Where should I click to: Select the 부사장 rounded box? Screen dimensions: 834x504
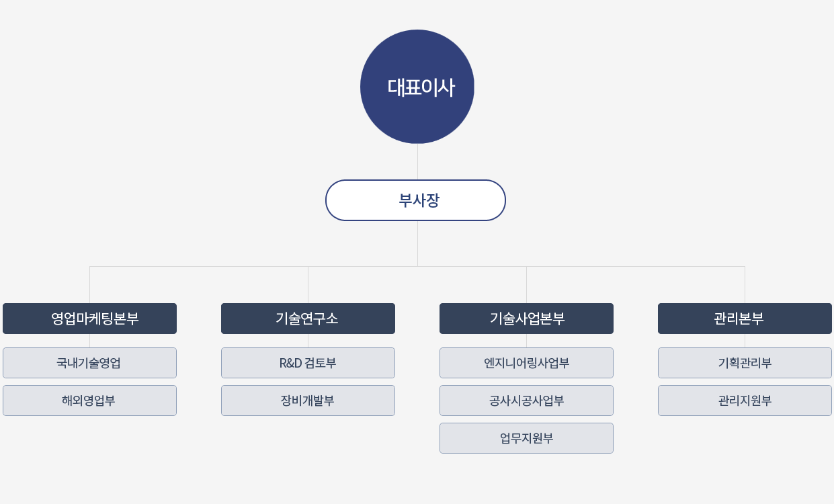pos(415,200)
